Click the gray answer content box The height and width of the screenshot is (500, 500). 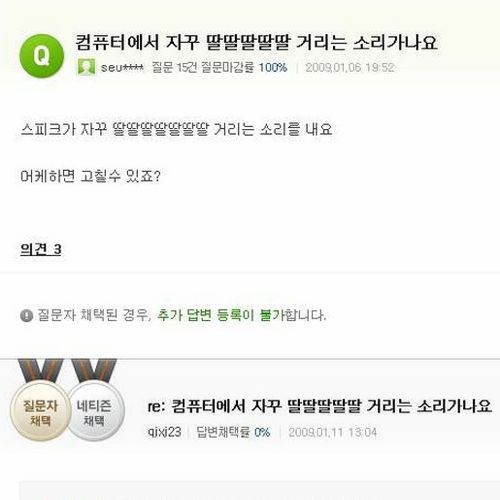[259, 490]
